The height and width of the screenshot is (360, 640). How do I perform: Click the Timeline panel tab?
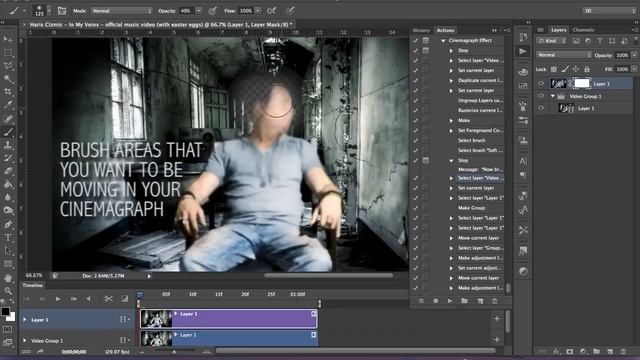(33, 285)
